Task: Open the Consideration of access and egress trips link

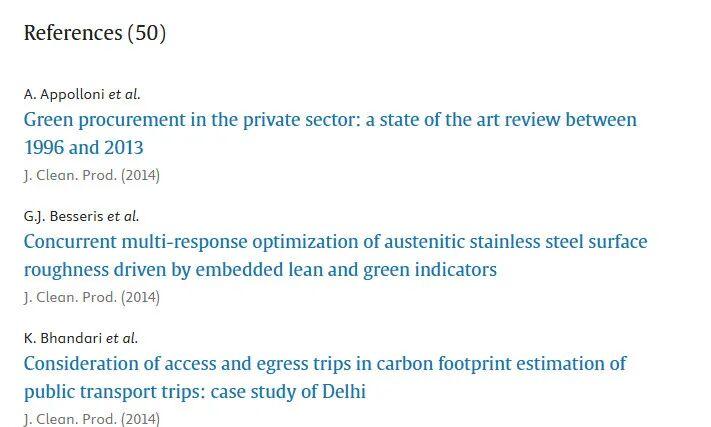Action: [x=324, y=364]
